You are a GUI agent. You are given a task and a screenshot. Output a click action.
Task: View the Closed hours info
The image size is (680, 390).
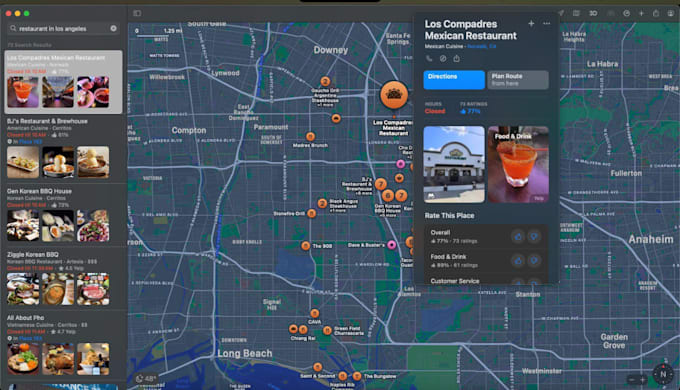point(435,111)
